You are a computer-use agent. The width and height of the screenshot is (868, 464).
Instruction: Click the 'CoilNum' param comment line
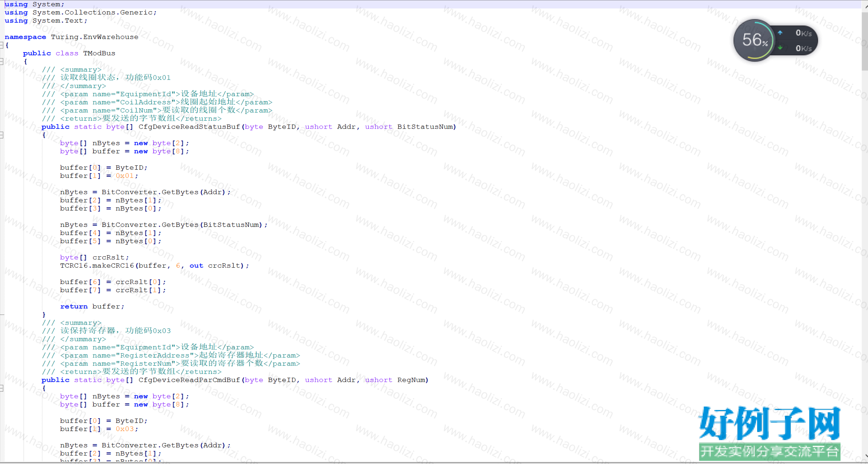[157, 110]
